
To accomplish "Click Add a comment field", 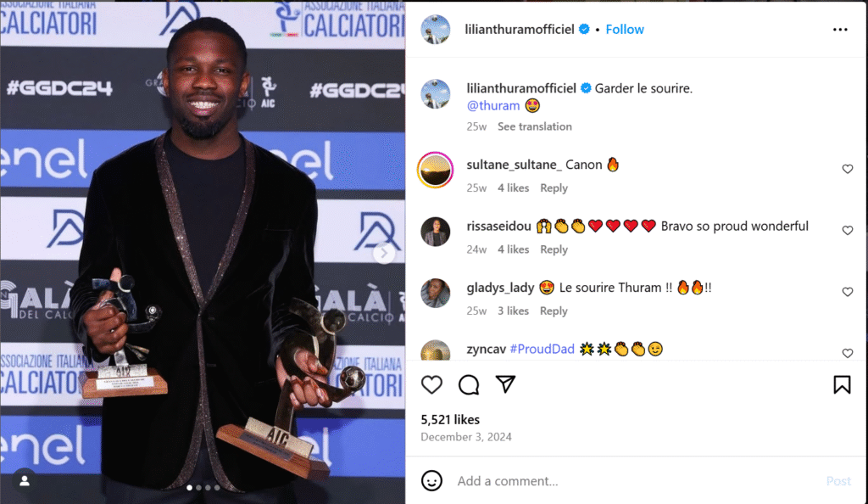I will pos(637,481).
